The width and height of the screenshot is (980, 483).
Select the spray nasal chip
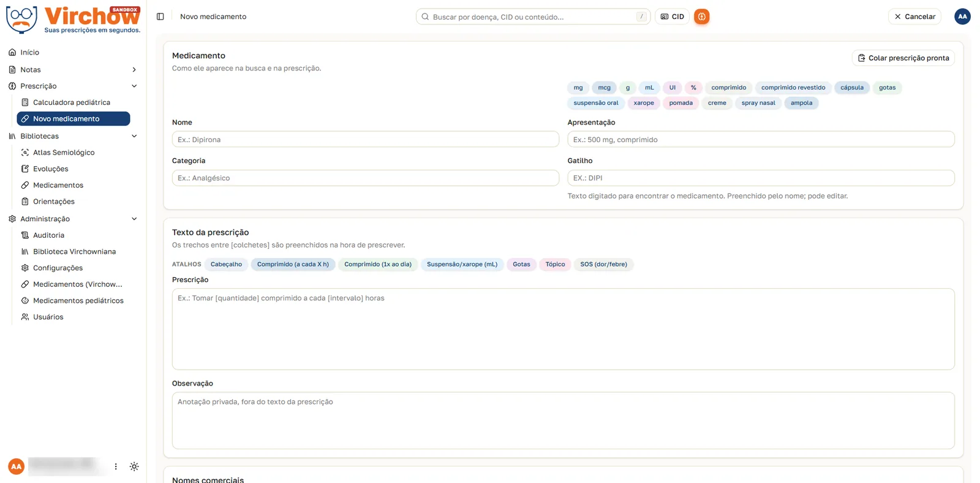pos(758,103)
